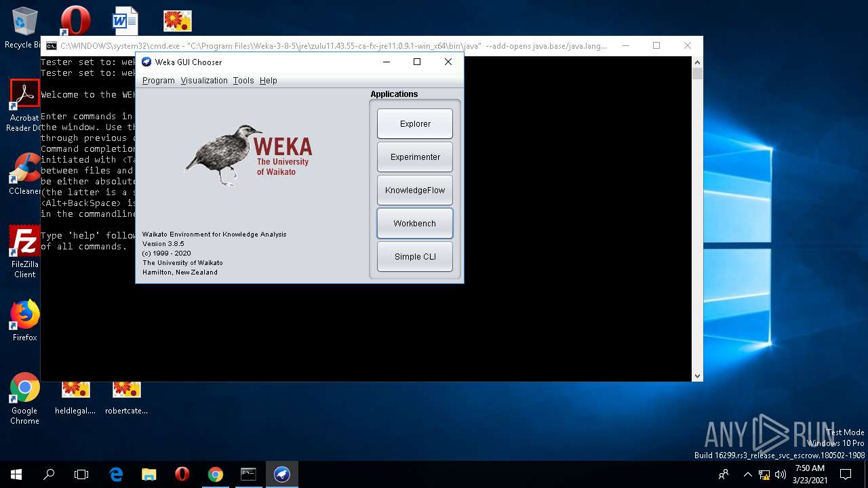Open the Help menu in Weka
This screenshot has width=868, height=488.
click(x=269, y=81)
